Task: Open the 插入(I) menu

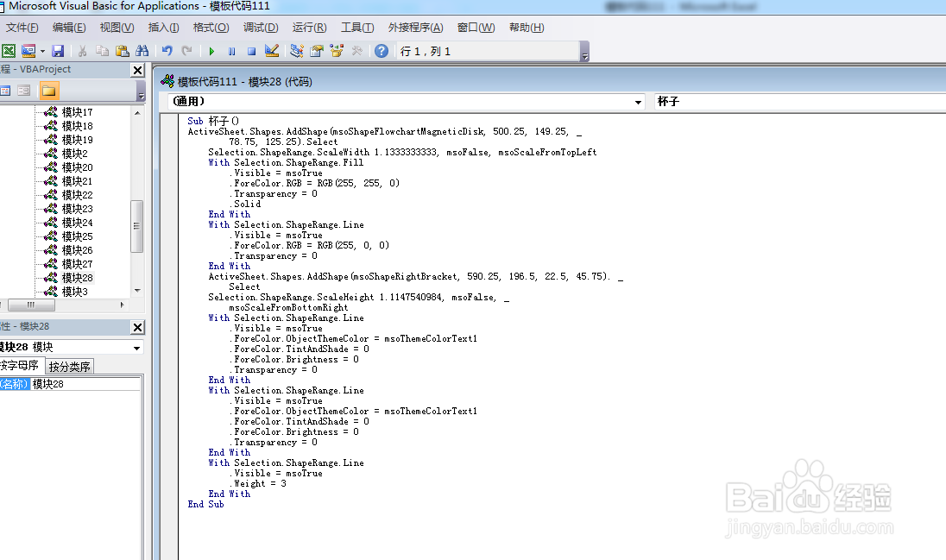Action: (163, 28)
